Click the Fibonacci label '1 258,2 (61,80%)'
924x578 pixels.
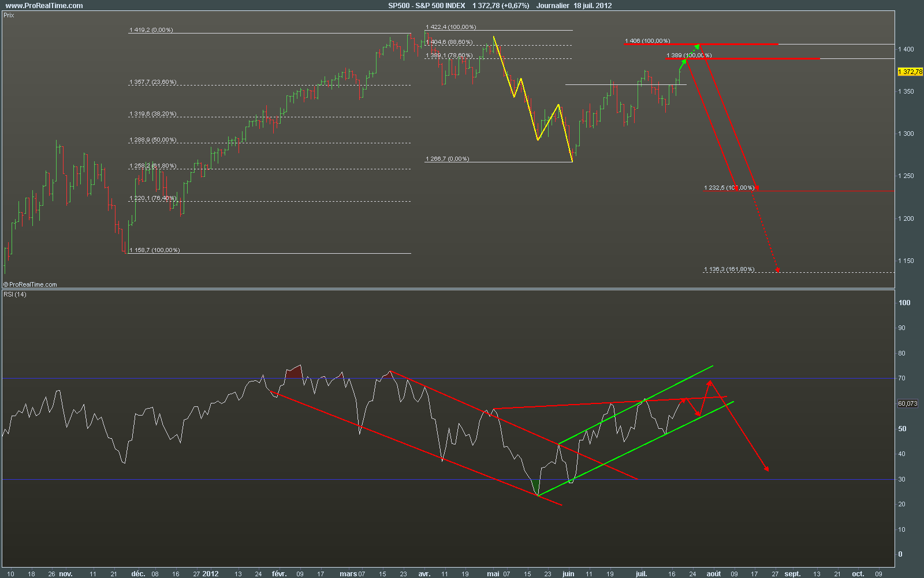pos(153,166)
